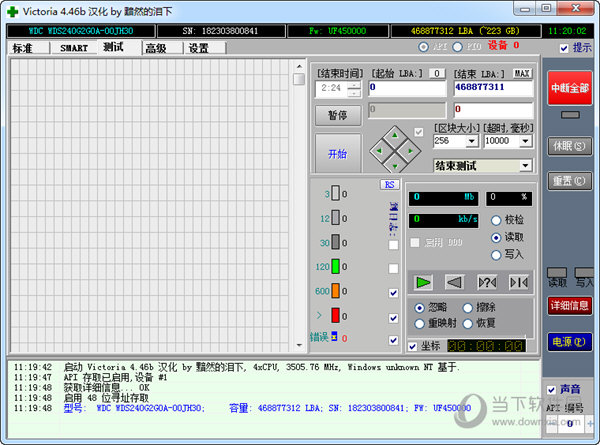Click the red 中断全部 break all button
Image resolution: width=600 pixels, height=445 pixels.
coord(569,87)
